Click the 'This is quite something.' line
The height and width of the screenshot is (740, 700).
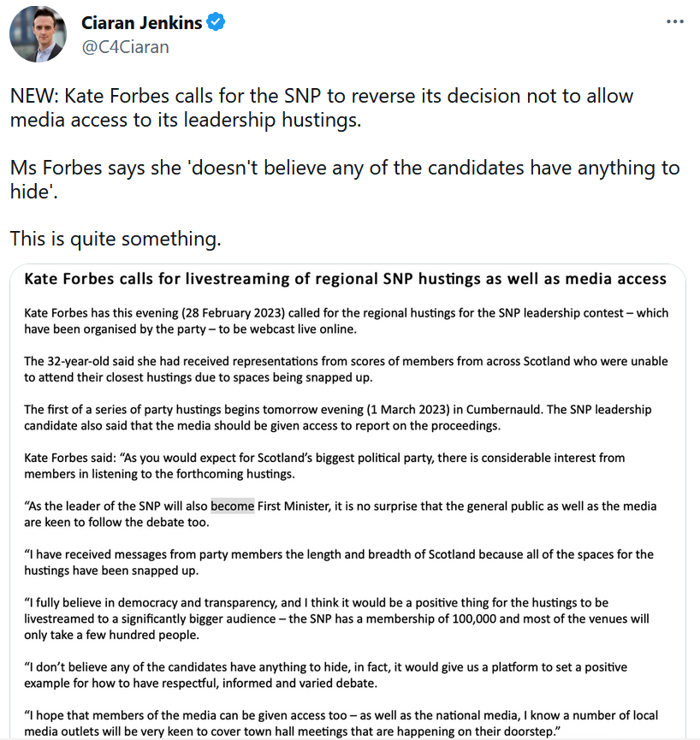pos(116,239)
